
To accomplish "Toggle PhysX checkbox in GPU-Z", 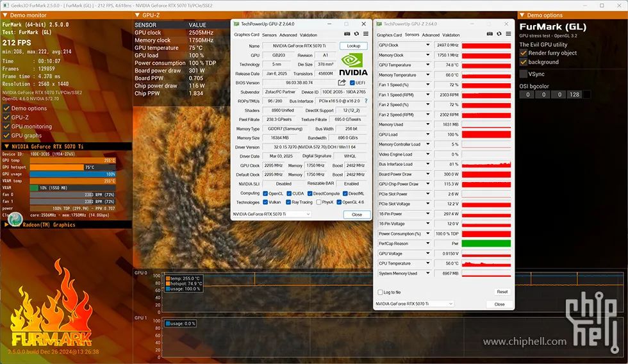I will pyautogui.click(x=318, y=203).
